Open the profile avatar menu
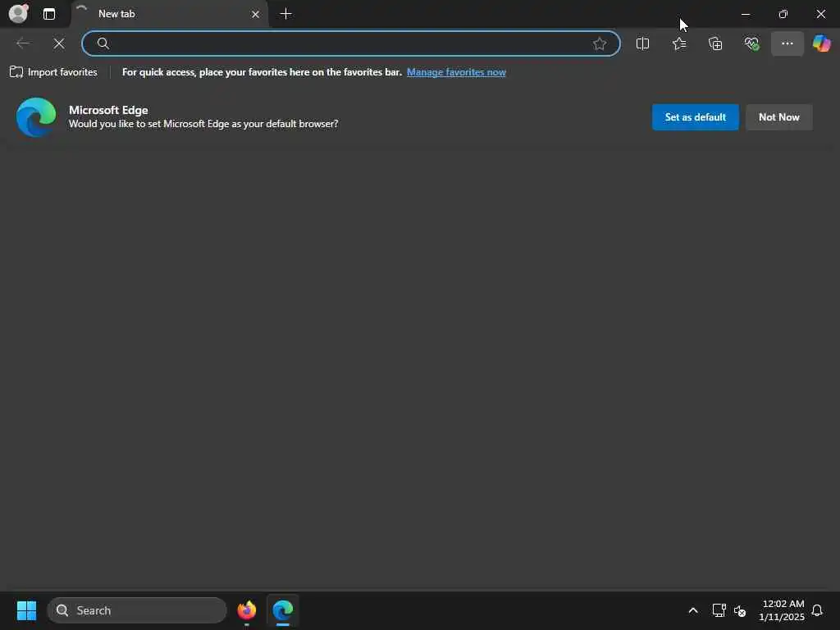 coord(18,13)
